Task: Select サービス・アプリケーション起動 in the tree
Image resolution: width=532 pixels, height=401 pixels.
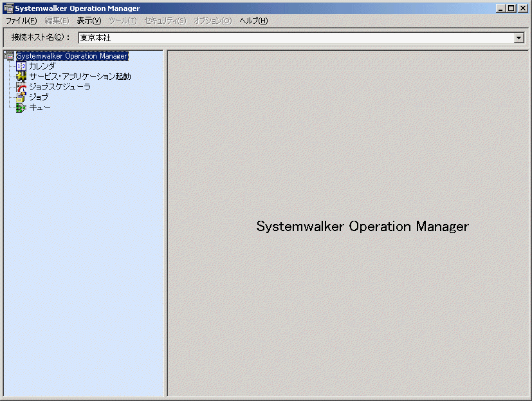Action: [80, 77]
